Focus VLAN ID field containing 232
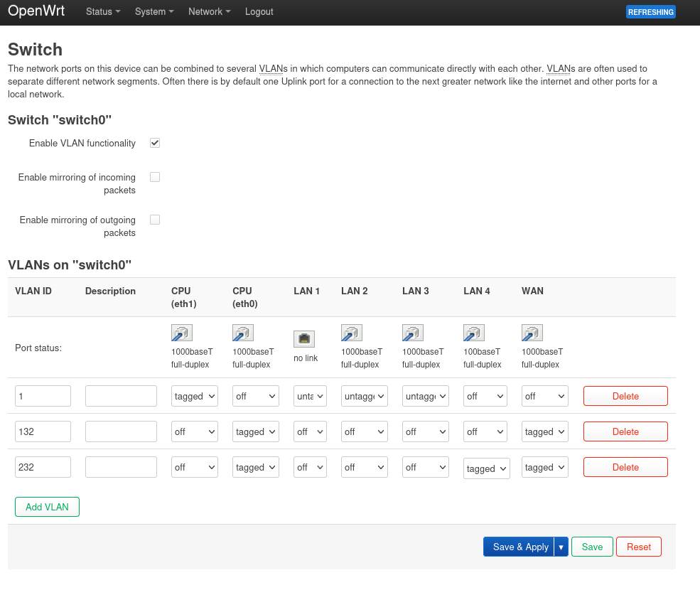The image size is (700, 590). click(x=43, y=467)
